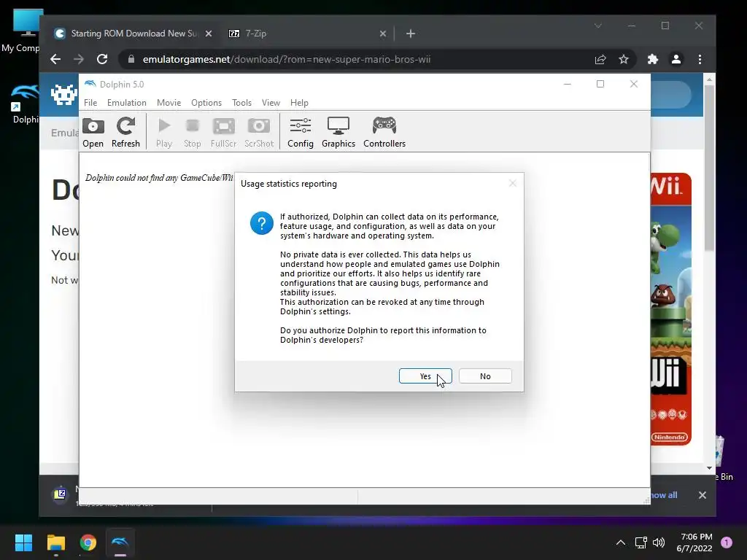The image size is (747, 560).
Task: Click the FullScr toolbar icon
Action: point(223,133)
